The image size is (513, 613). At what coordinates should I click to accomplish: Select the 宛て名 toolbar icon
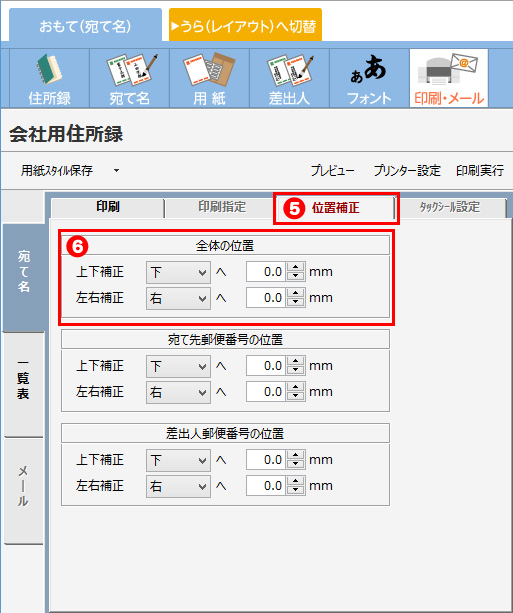pyautogui.click(x=129, y=78)
